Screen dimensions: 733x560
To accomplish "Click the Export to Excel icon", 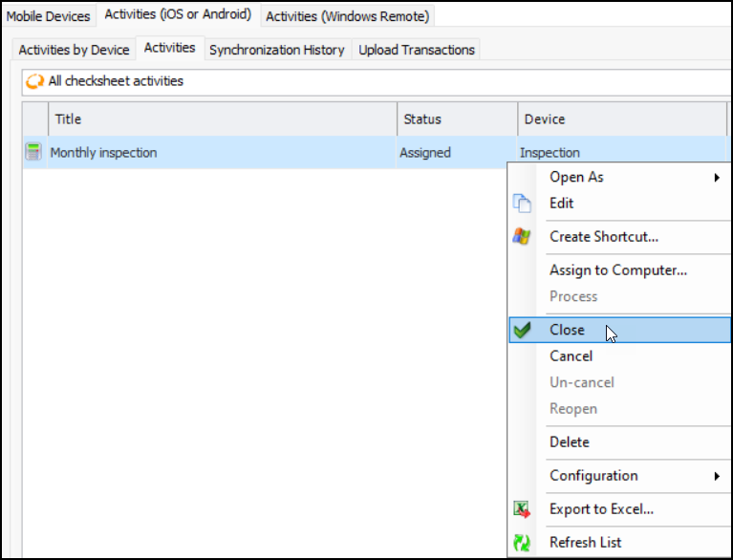I will point(522,509).
